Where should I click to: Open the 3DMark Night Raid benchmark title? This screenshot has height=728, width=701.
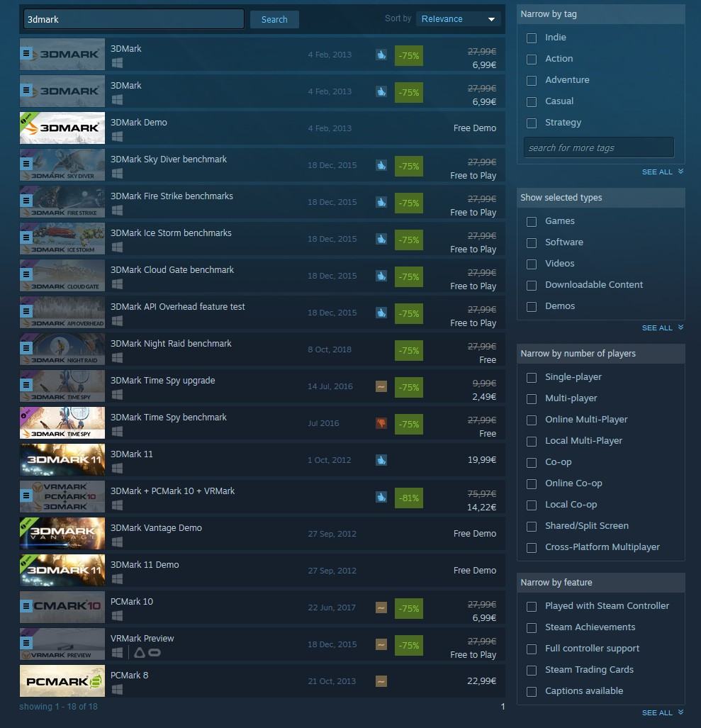(x=171, y=344)
